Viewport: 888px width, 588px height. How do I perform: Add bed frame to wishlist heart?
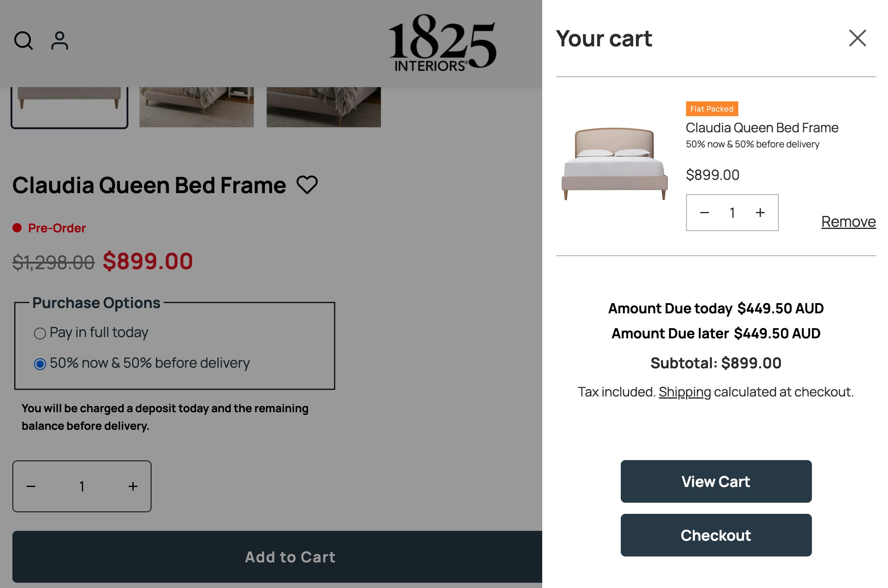(307, 185)
